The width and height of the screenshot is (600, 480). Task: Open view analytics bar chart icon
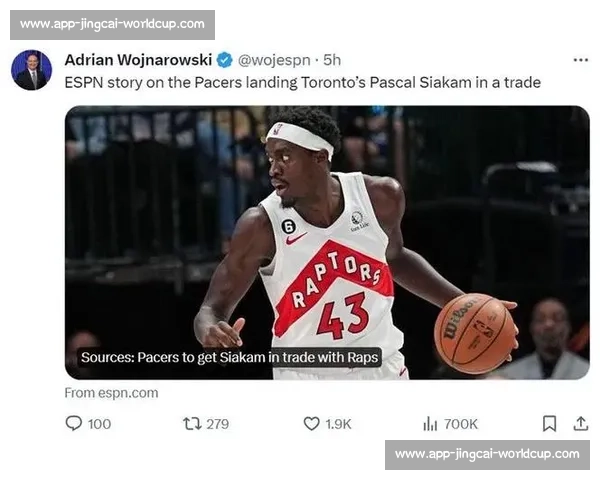pos(430,424)
